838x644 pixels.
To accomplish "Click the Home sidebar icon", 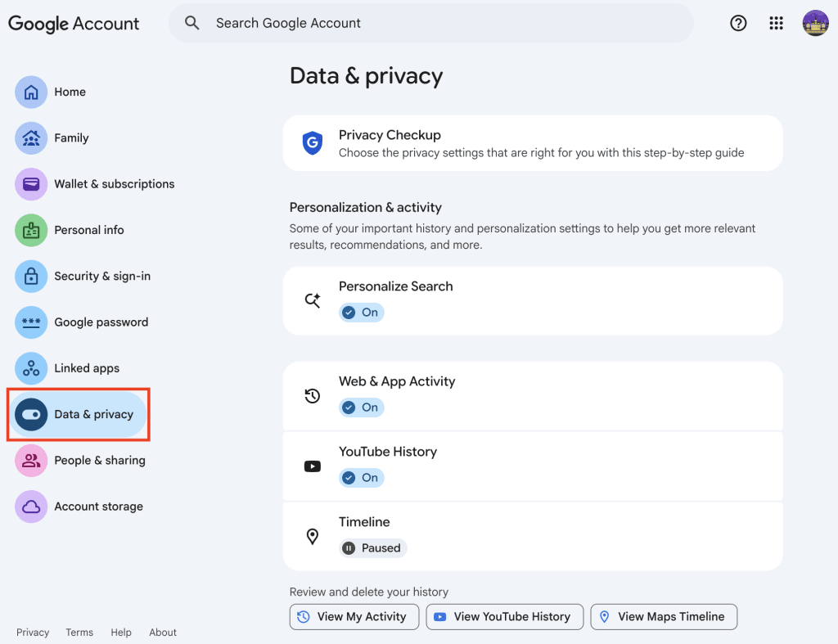I will [31, 92].
